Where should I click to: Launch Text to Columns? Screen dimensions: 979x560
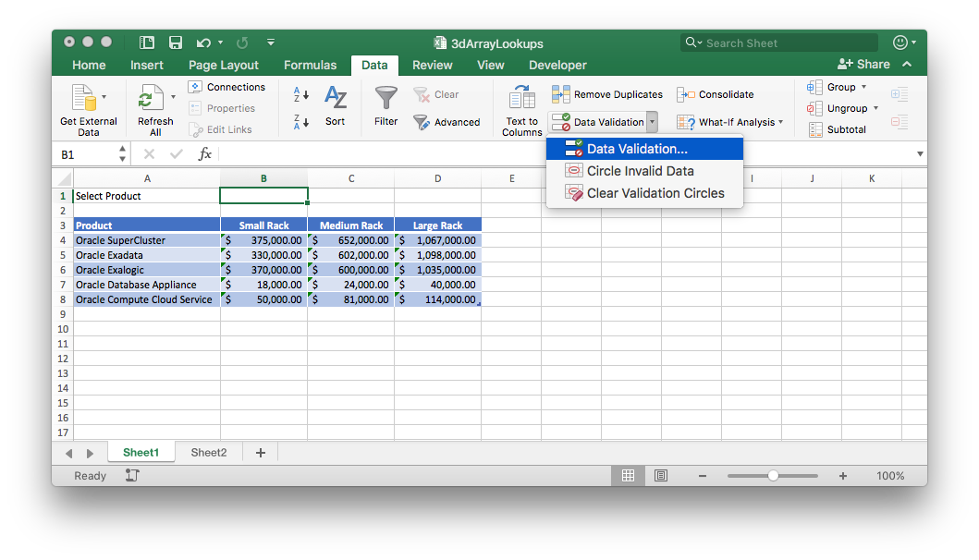pos(522,110)
